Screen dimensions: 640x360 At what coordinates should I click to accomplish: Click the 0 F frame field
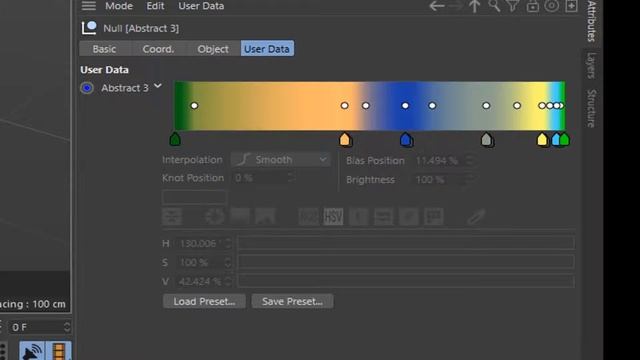coord(36,327)
